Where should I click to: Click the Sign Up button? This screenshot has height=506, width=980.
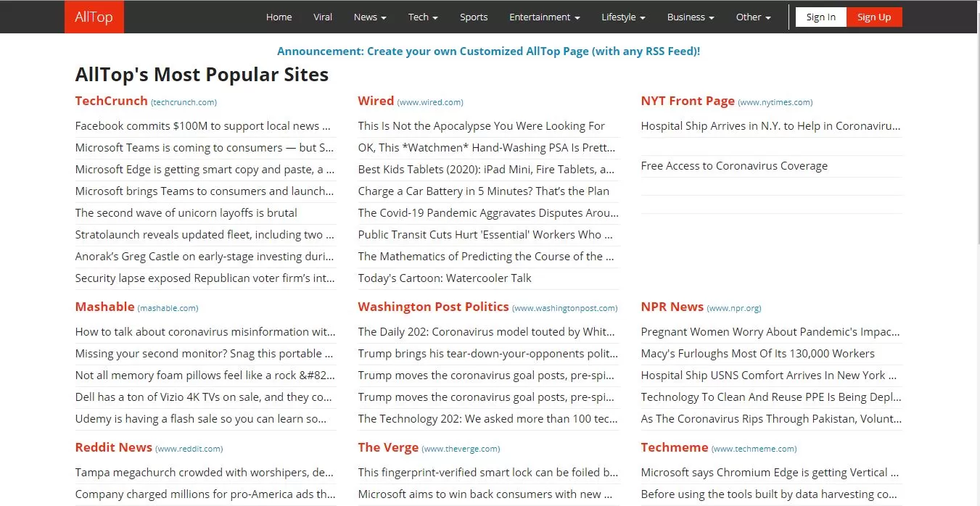[x=874, y=17]
